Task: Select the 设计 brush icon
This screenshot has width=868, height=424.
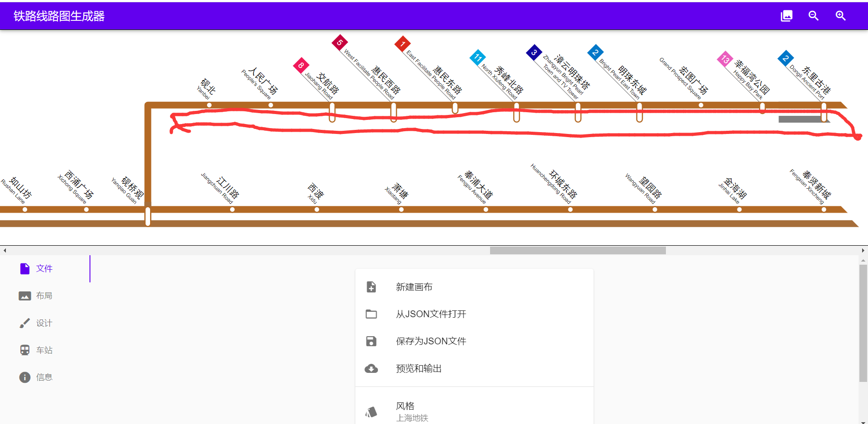Action: click(x=25, y=323)
